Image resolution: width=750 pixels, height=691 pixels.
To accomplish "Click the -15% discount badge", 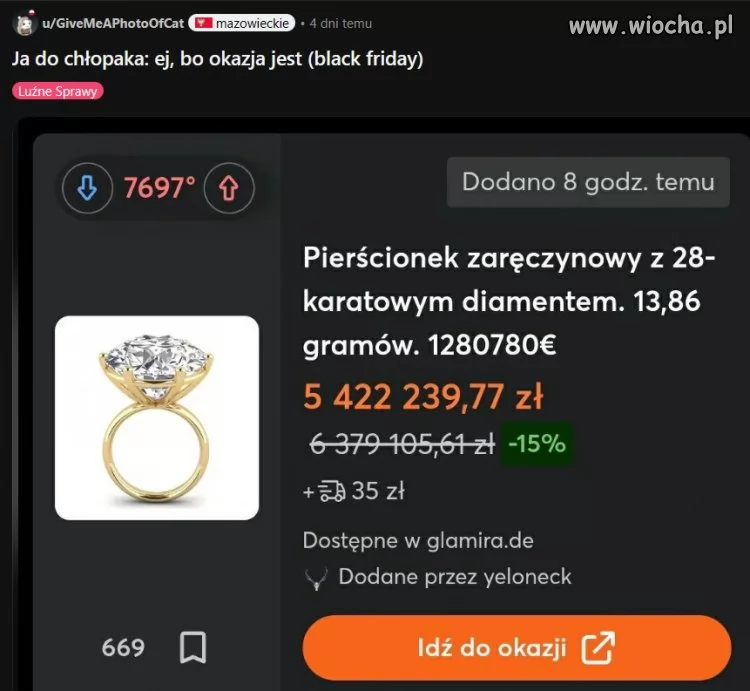I will 537,443.
